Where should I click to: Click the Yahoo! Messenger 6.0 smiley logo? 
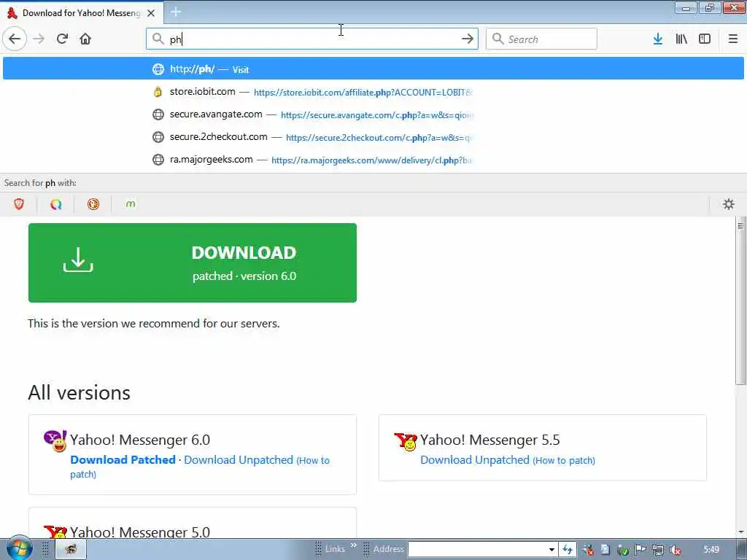click(x=55, y=441)
